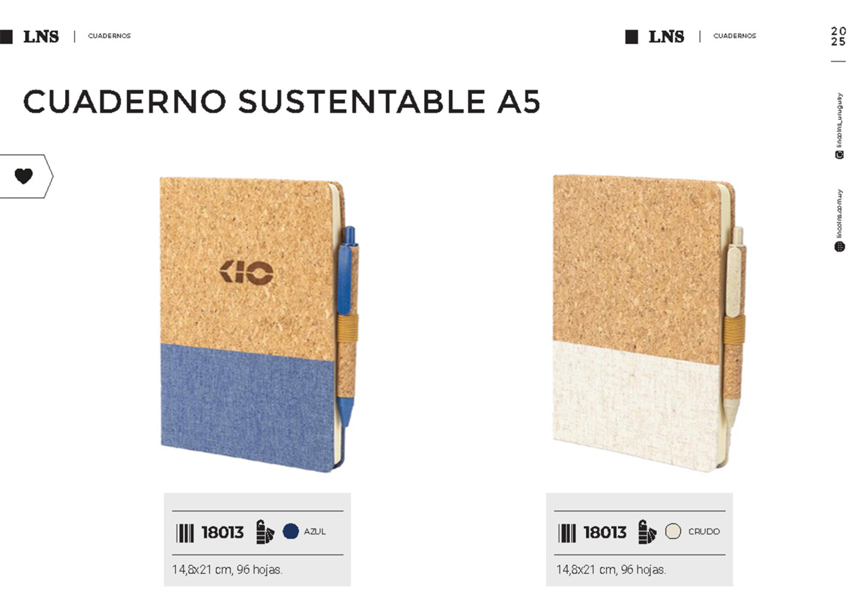Image resolution: width=868 pixels, height=614 pixels.
Task: Click the 2025 year marker
Action: tap(838, 36)
